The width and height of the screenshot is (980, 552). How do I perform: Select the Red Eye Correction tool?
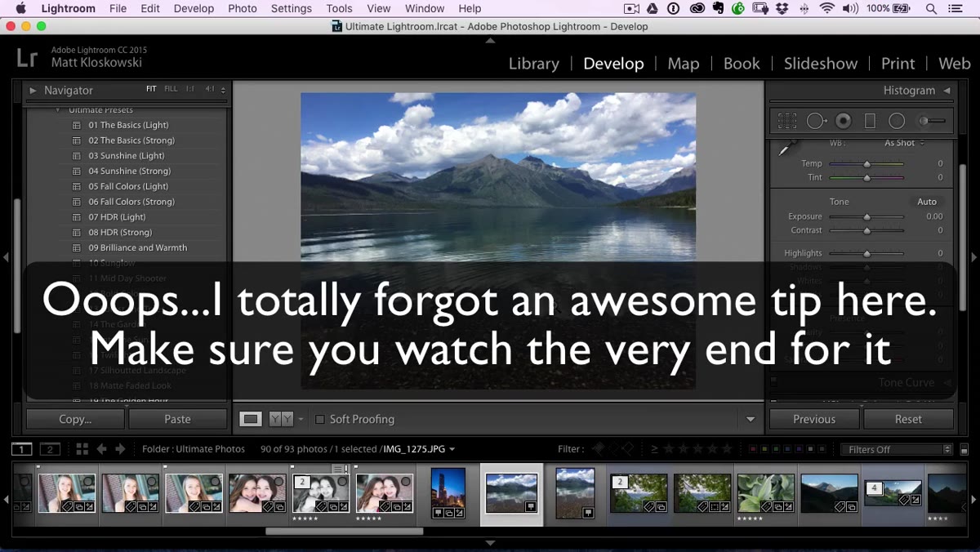pyautogui.click(x=844, y=121)
